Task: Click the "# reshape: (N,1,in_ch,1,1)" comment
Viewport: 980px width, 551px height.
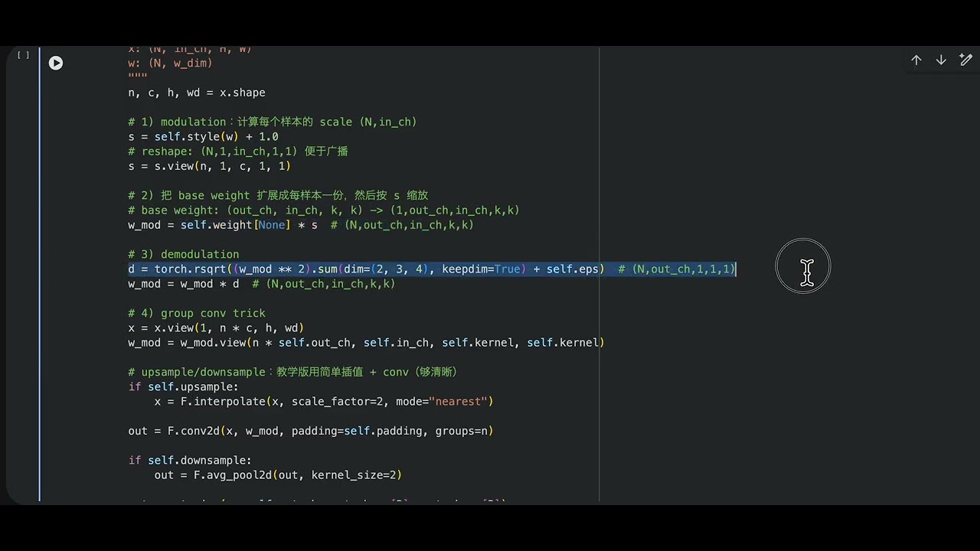Action: coord(238,152)
